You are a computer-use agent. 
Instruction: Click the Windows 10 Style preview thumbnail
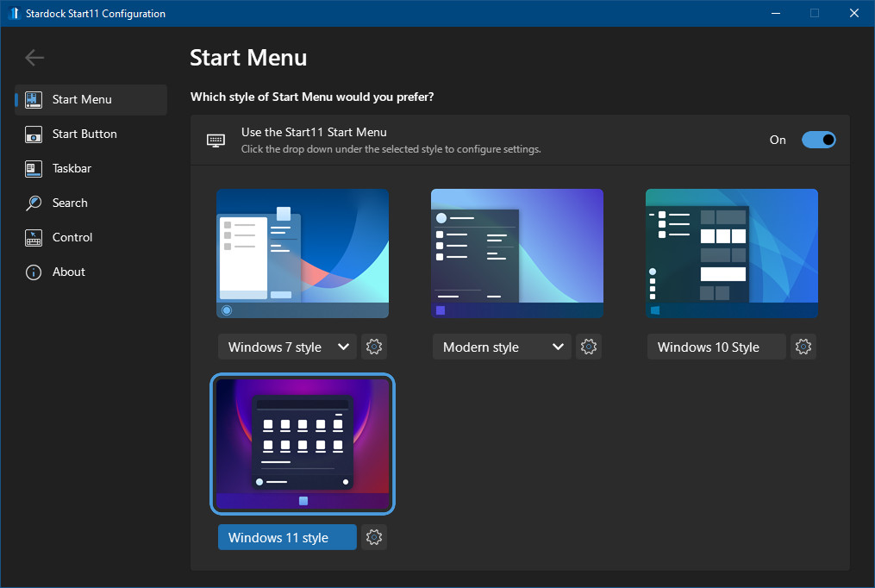click(x=731, y=253)
